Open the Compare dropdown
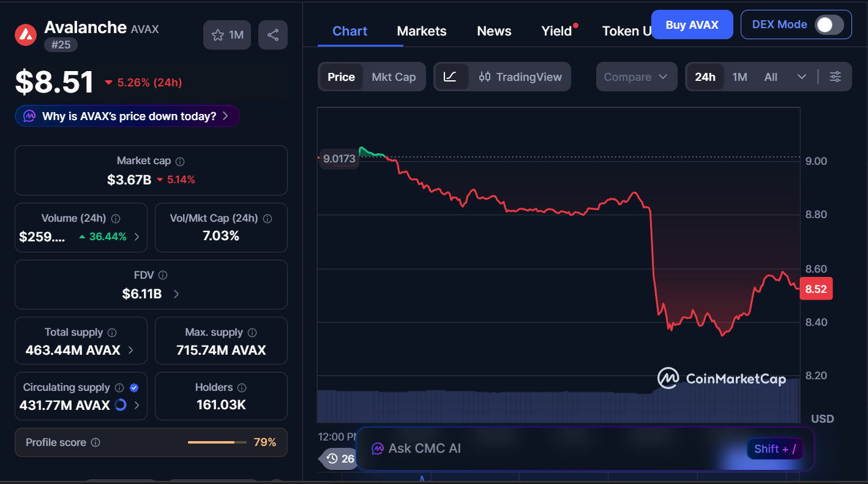This screenshot has height=484, width=868. click(x=637, y=77)
